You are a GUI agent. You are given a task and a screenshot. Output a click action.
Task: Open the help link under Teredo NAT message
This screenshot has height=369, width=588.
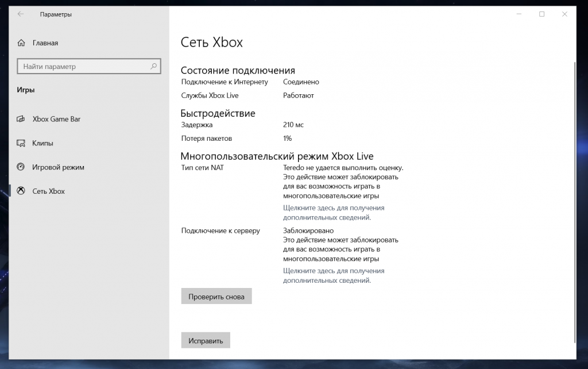[x=334, y=213]
